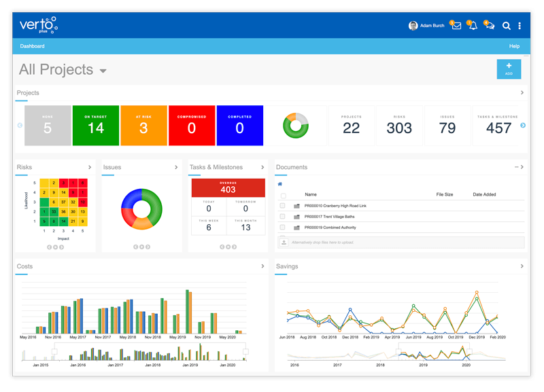
Task: Open the Overdue 403 tasks tile
Action: pos(228,188)
